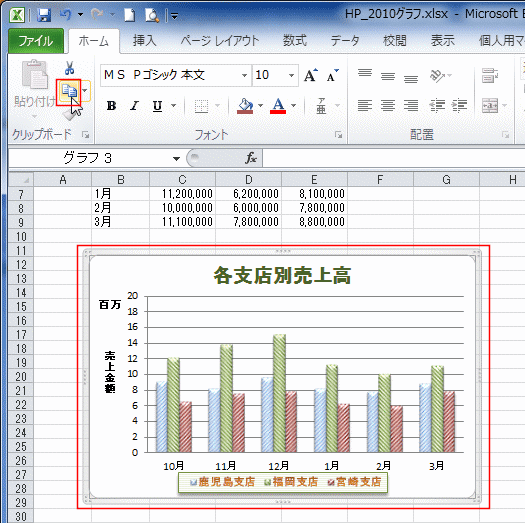This screenshot has width=525, height=523.
Task: Expand the font name dropdown list
Action: coord(245,75)
